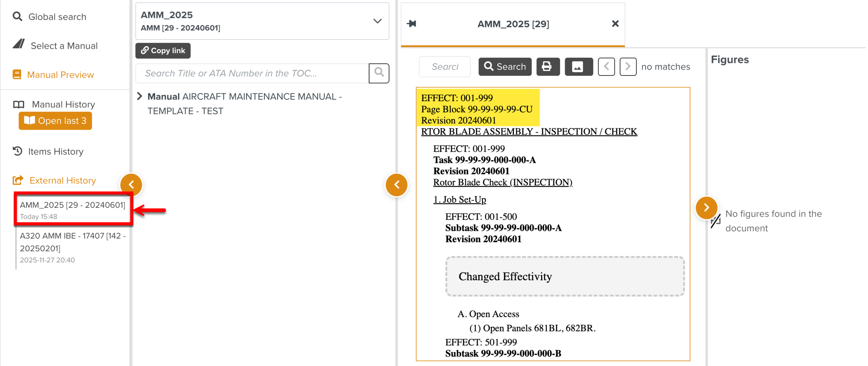The image size is (868, 366).
Task: Go to next search match arrow
Action: click(628, 66)
